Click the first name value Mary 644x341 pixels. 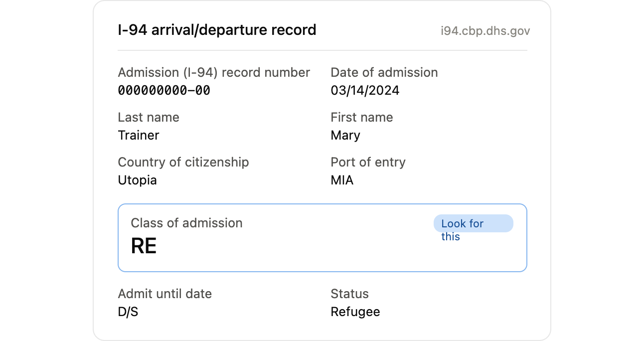point(345,136)
